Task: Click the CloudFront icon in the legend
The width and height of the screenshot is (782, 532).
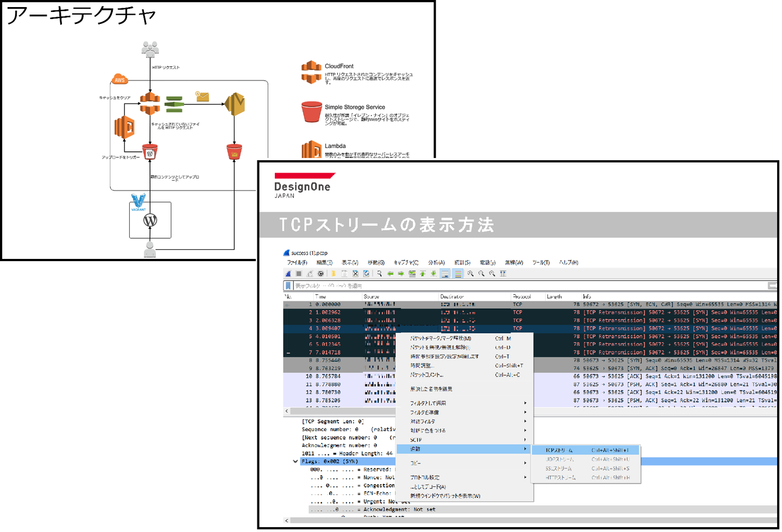Action: coord(311,72)
